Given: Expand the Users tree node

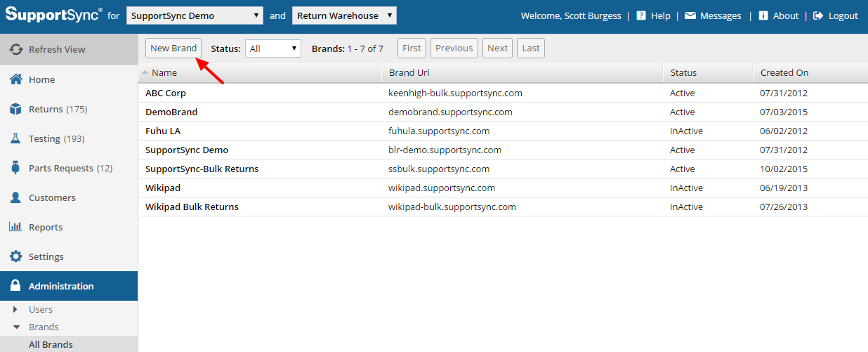Looking at the screenshot, I should [x=15, y=309].
